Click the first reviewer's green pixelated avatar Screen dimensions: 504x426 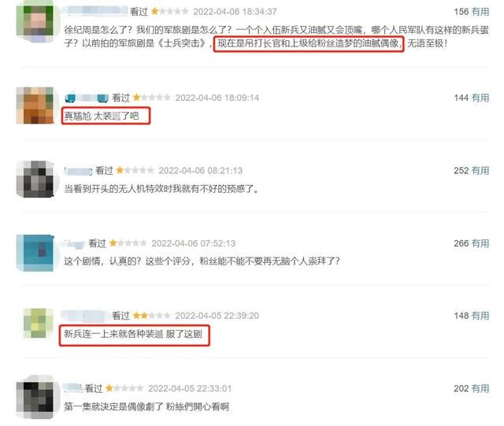(x=35, y=22)
